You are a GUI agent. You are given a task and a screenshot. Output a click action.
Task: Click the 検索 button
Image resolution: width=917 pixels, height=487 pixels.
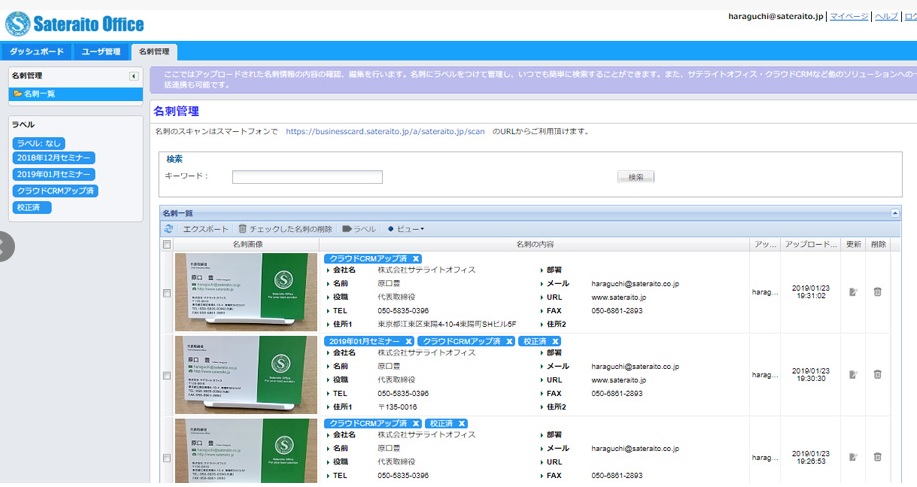(x=635, y=177)
